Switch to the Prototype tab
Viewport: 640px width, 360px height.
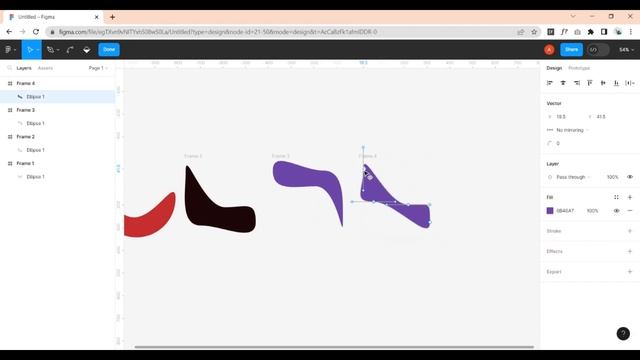pyautogui.click(x=579, y=68)
